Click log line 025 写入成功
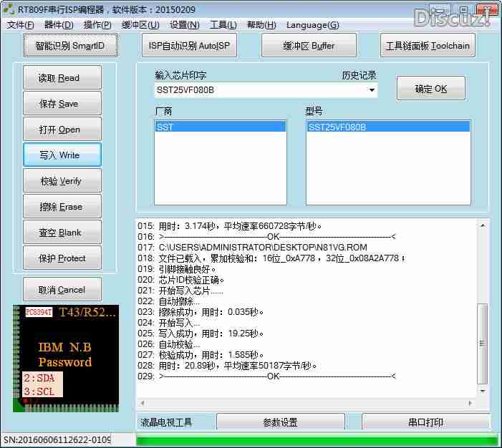This screenshot has width=502, height=448. tap(201, 333)
